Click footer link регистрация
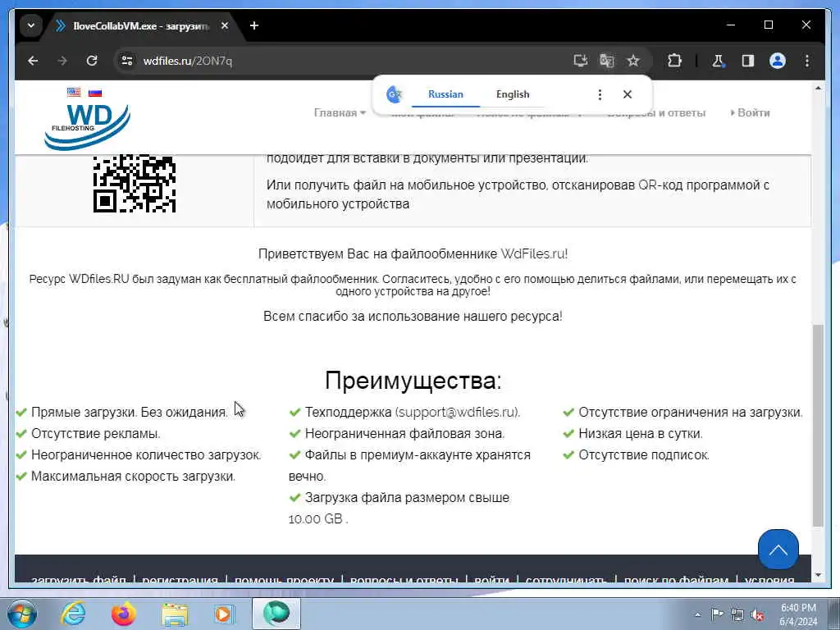The image size is (840, 630). click(x=180, y=581)
